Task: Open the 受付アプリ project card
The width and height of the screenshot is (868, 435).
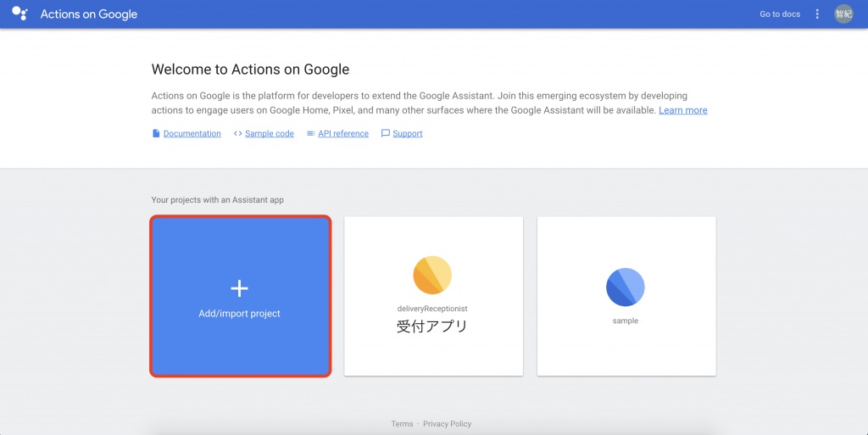Action: pos(433,296)
